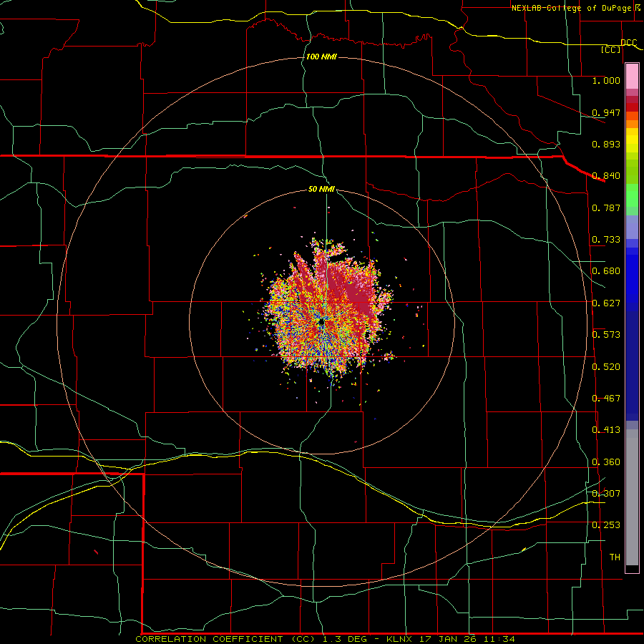The width and height of the screenshot is (644, 644).
Task: Click the 0.307 value on the color scale
Action: (606, 494)
